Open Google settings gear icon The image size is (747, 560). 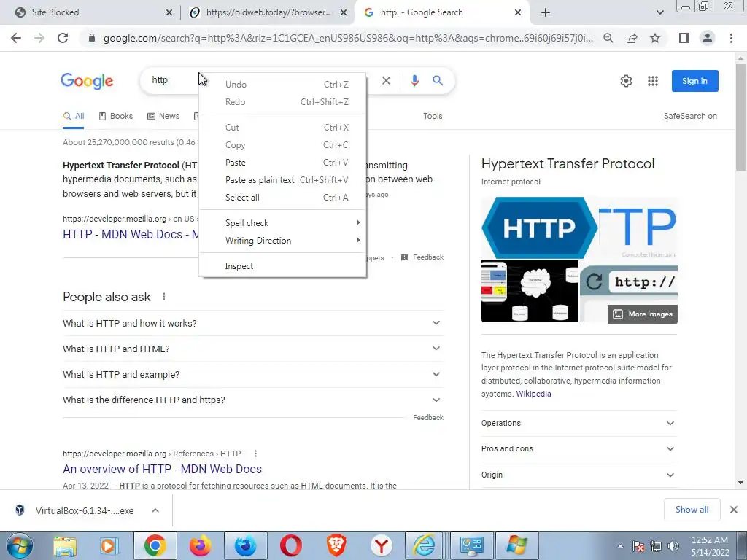click(x=626, y=81)
